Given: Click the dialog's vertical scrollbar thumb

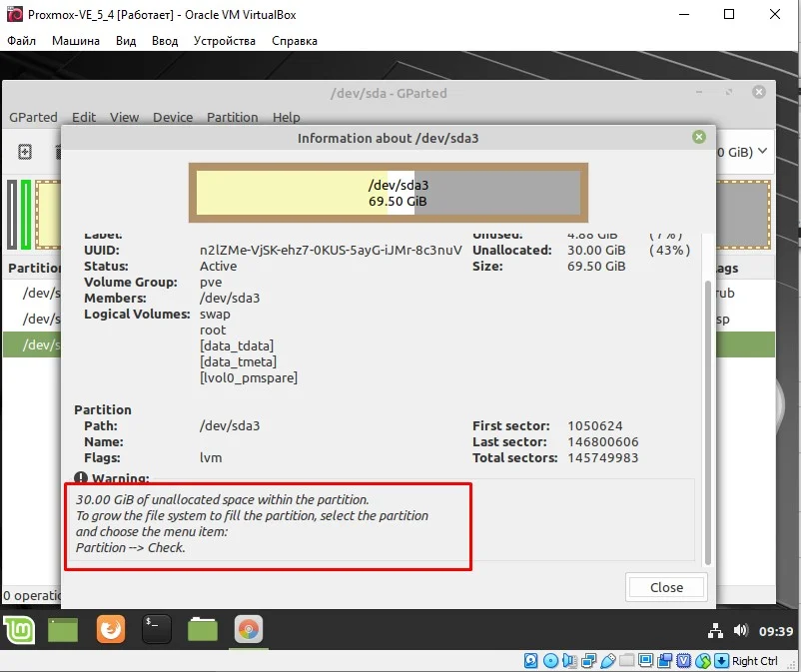Looking at the screenshot, I should (707, 422).
